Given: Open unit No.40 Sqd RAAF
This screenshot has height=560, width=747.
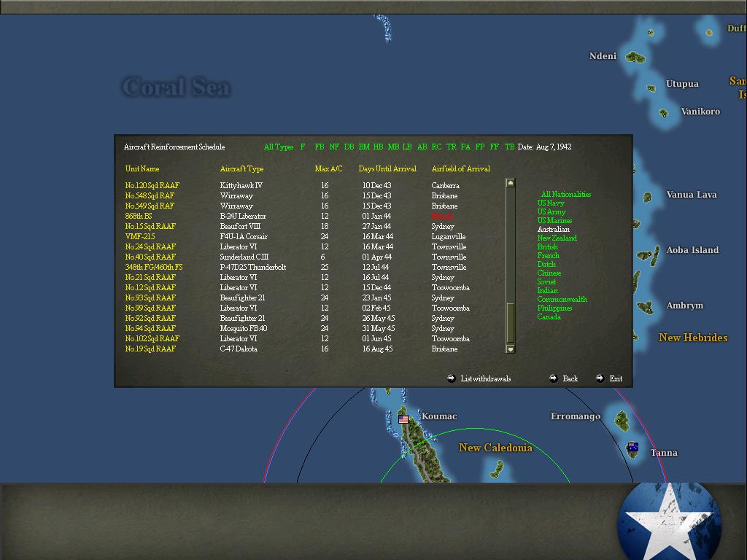Looking at the screenshot, I should click(x=150, y=257).
